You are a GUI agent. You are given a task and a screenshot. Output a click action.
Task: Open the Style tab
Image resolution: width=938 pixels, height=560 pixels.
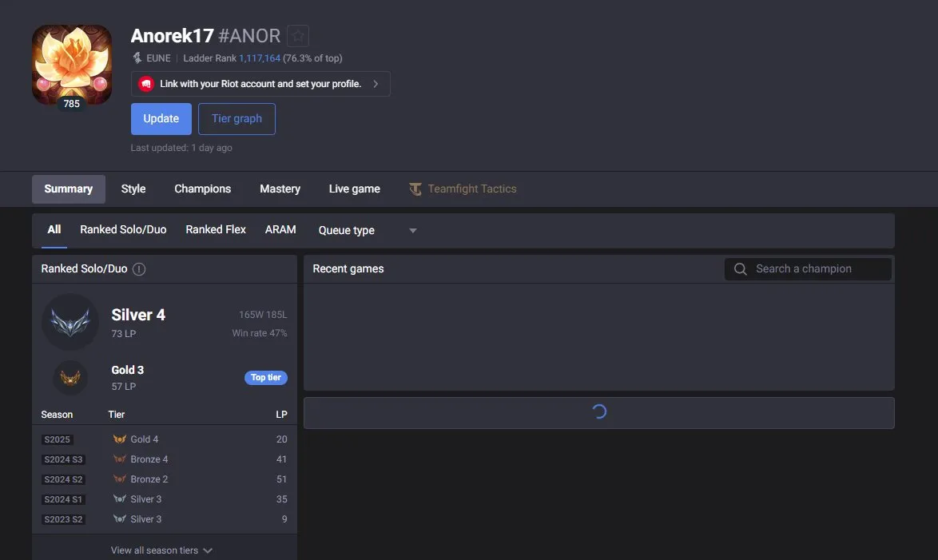click(x=133, y=189)
